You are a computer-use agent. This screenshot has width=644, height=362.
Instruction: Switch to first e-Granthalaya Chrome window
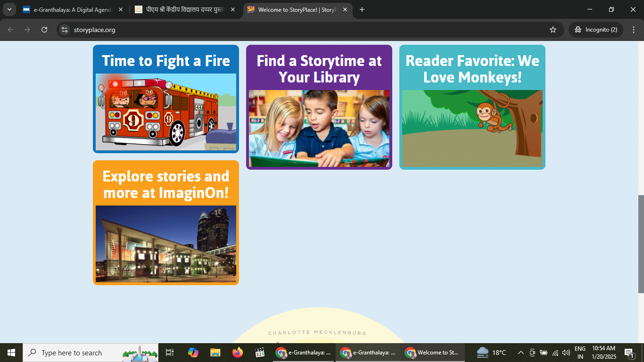(303, 353)
